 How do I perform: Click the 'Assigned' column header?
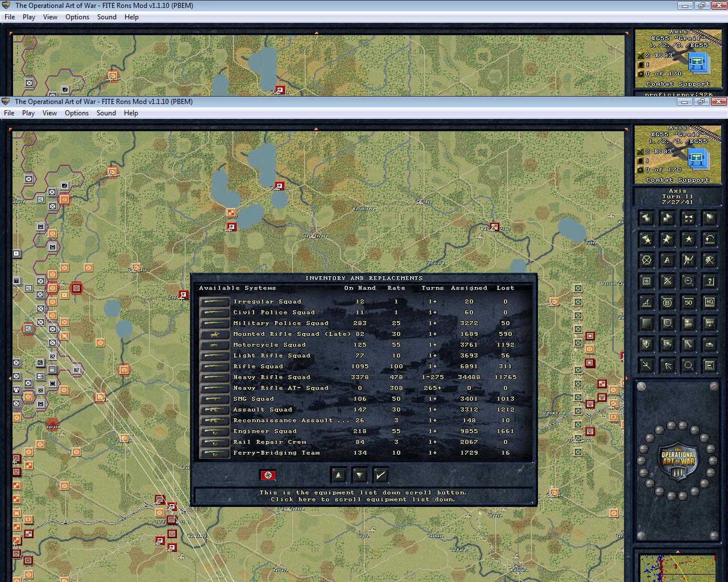point(469,288)
